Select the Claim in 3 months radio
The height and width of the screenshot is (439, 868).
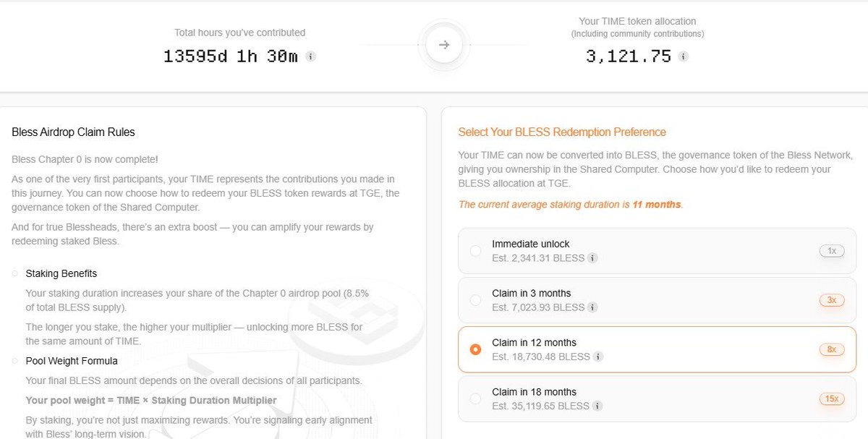point(475,300)
